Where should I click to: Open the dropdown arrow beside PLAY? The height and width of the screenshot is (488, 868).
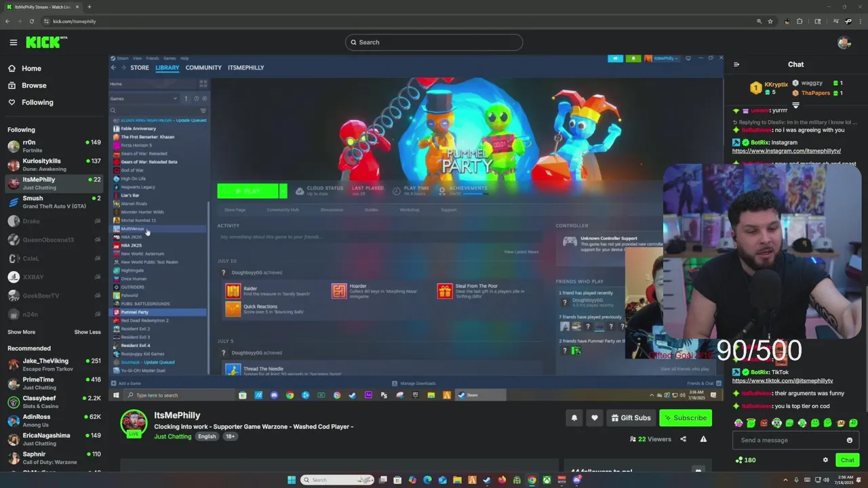[283, 191]
